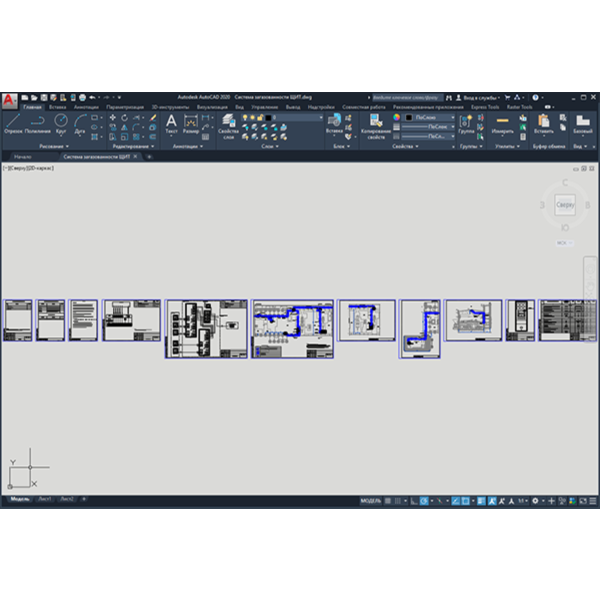Click the Сверху face on ViewCube
The width and height of the screenshot is (600, 600).
(565, 205)
